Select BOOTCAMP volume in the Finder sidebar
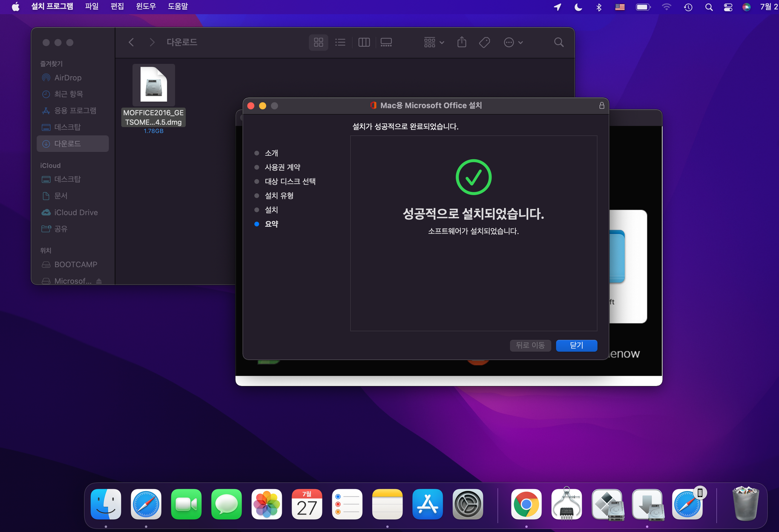 coord(72,265)
